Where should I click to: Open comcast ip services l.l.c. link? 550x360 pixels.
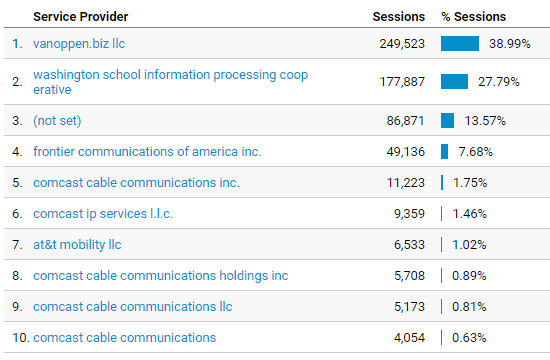(103, 213)
